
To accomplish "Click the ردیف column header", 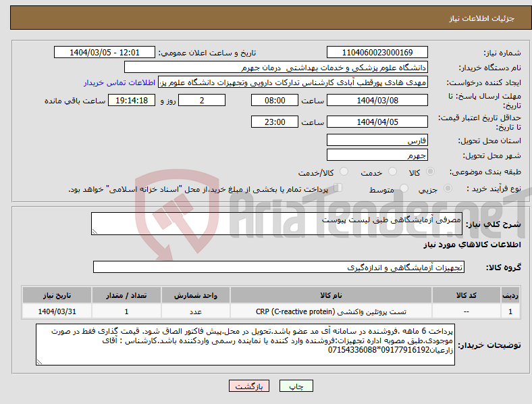I will tap(510, 295).
